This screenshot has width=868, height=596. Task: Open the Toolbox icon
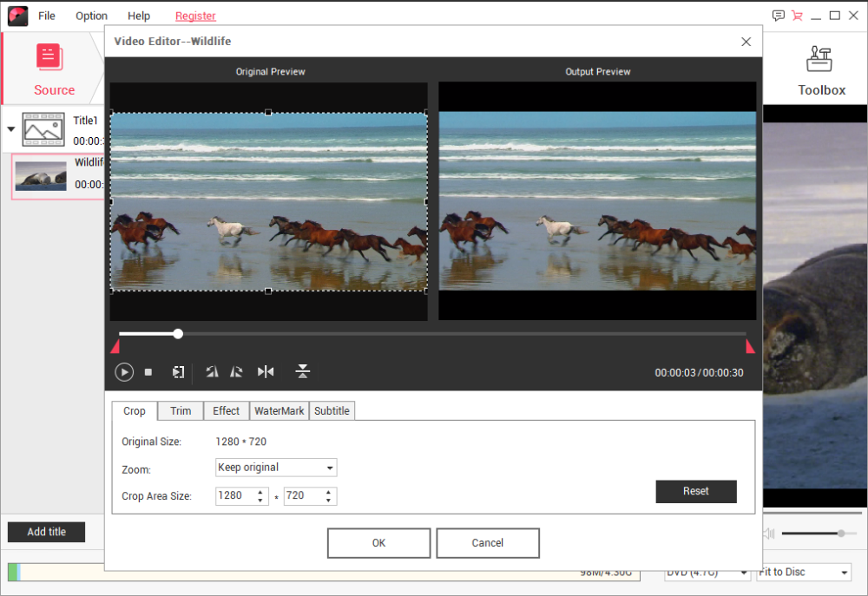[x=820, y=59]
